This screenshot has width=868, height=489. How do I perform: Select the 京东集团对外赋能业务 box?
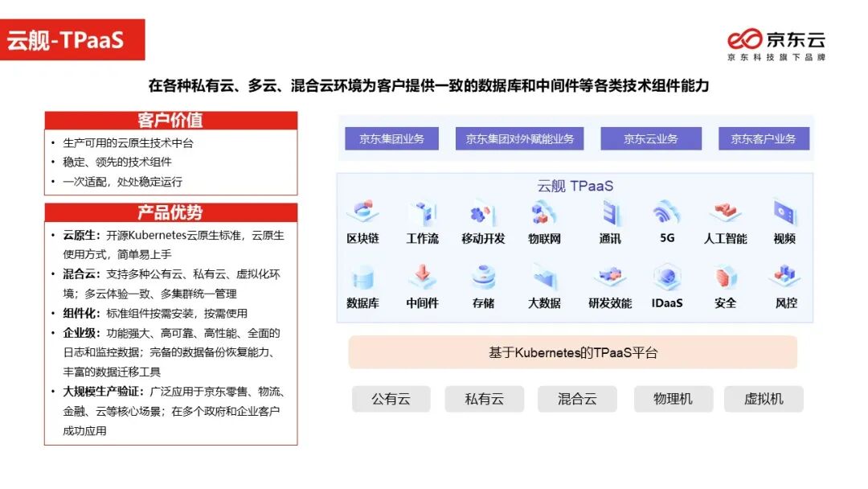click(x=519, y=139)
